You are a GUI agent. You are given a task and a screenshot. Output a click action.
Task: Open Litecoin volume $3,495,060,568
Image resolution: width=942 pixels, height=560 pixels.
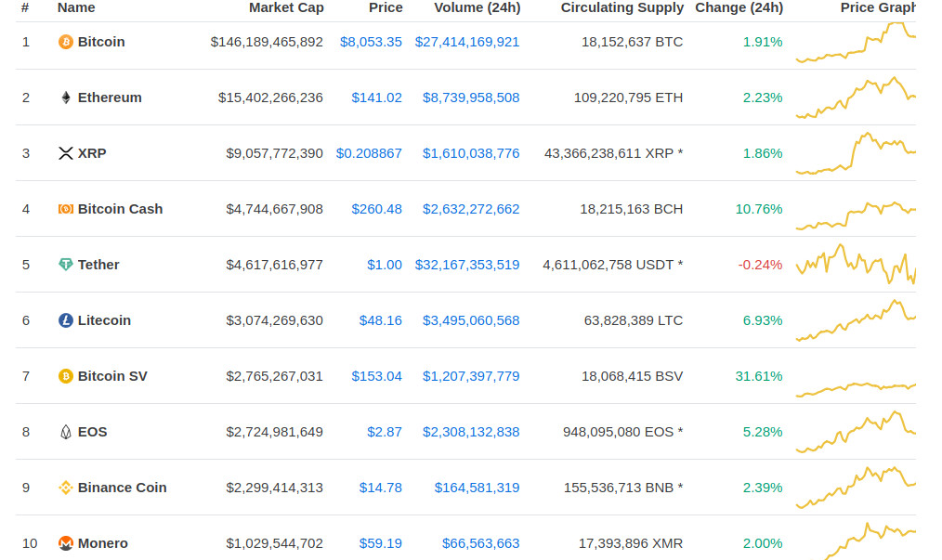[471, 320]
